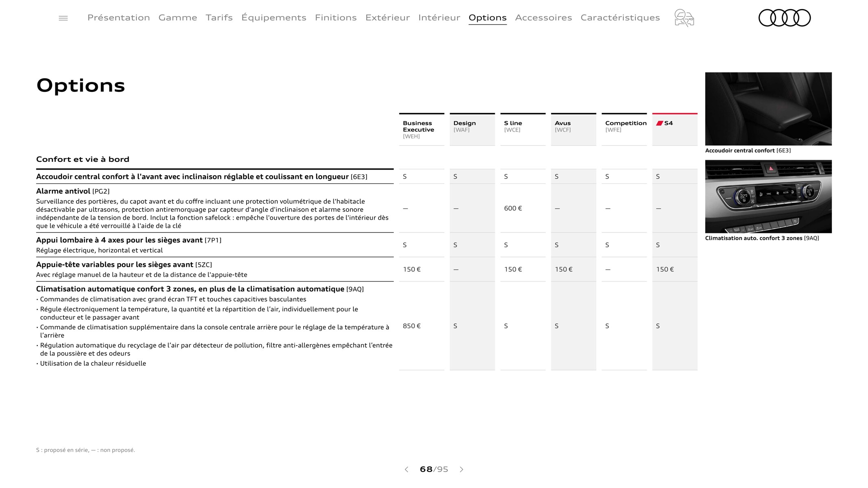Click the 600 € alarm price

click(513, 208)
